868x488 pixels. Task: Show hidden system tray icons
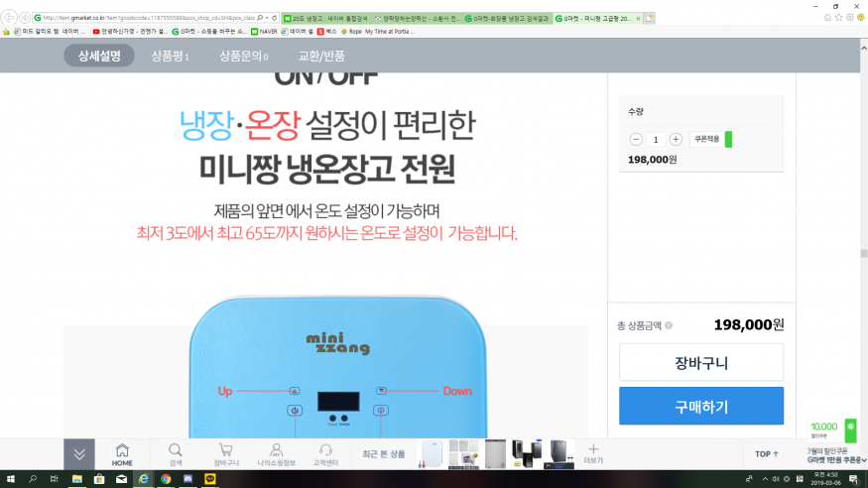point(765,479)
